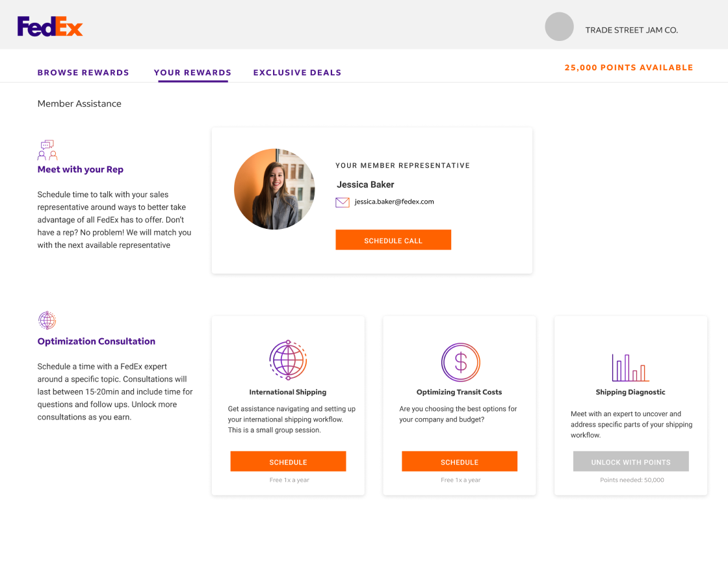The width and height of the screenshot is (728, 569).
Task: Click the Meet with your Rep people icon
Action: point(47,150)
